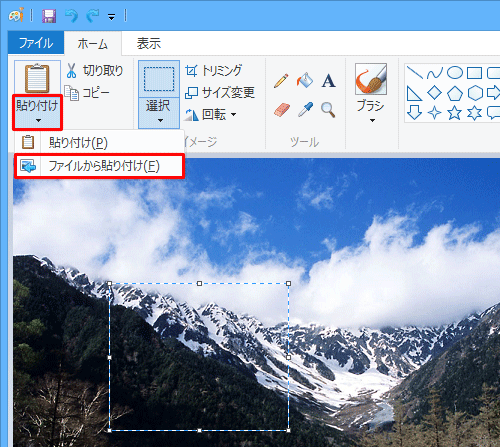Choose 貼り付け(P) from the dropdown menu
Image resolution: width=500 pixels, height=447 pixels.
[x=99, y=142]
